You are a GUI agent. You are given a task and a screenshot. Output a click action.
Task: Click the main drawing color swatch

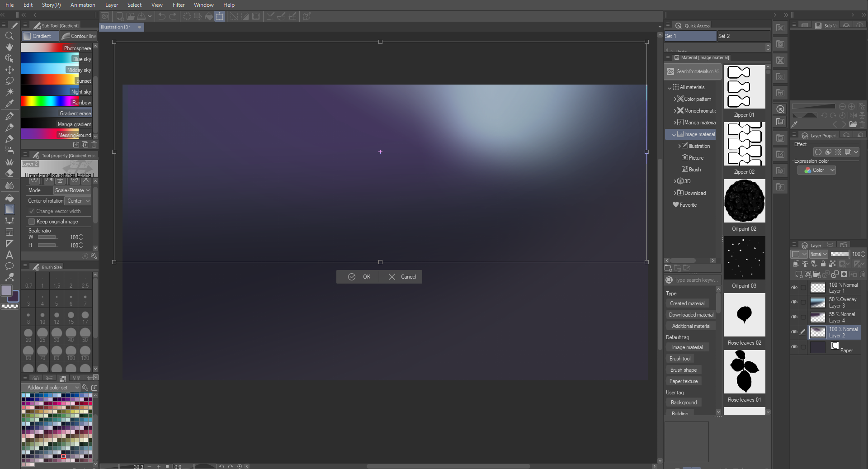coord(7,291)
